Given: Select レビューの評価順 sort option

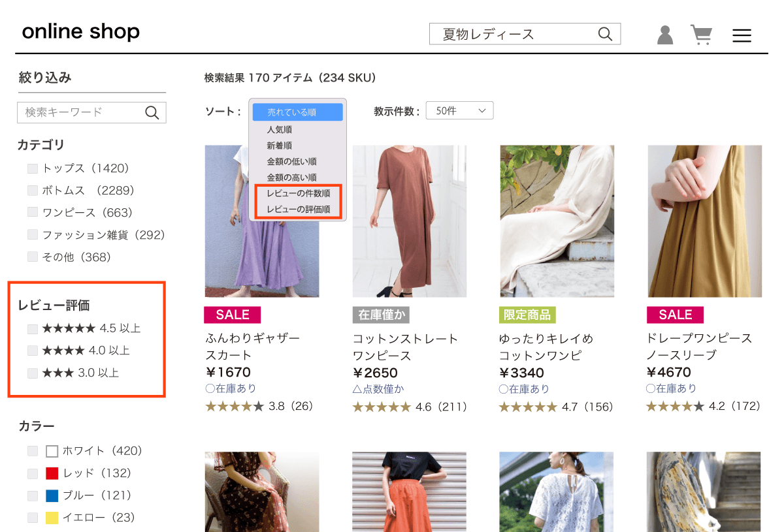Looking at the screenshot, I should pos(298,210).
